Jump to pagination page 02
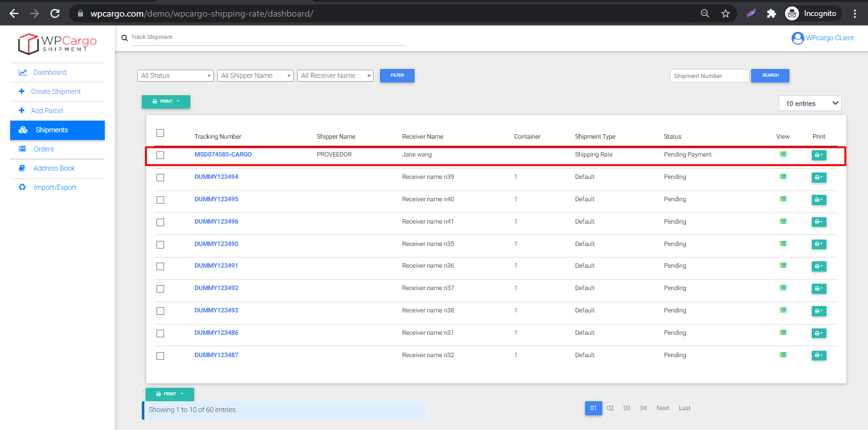The width and height of the screenshot is (868, 430). [x=610, y=408]
